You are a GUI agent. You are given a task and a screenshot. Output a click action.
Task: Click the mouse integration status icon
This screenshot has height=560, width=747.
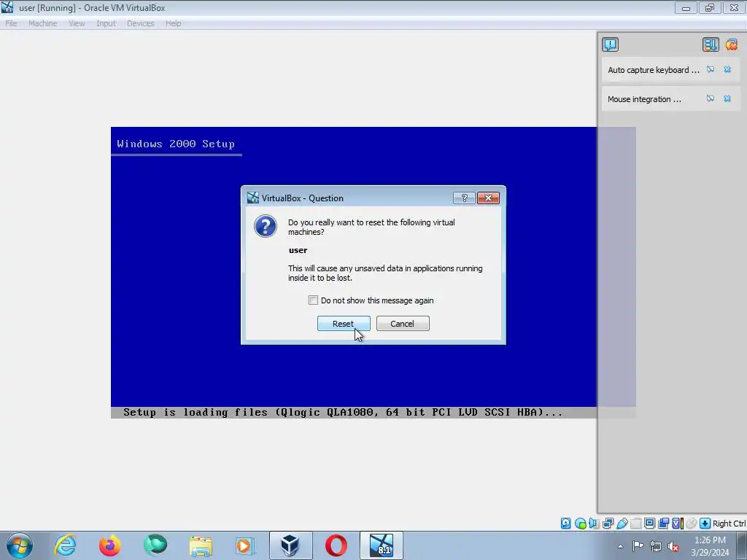pyautogui.click(x=691, y=524)
